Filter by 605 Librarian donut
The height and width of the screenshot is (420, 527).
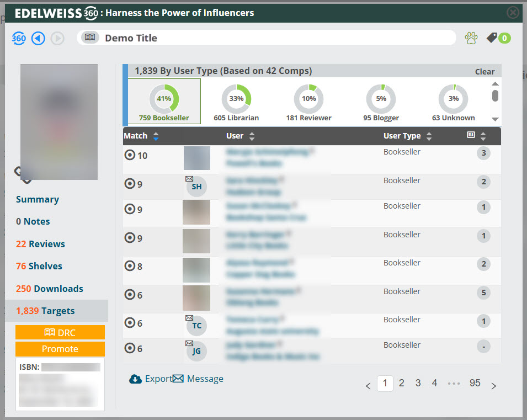[236, 103]
